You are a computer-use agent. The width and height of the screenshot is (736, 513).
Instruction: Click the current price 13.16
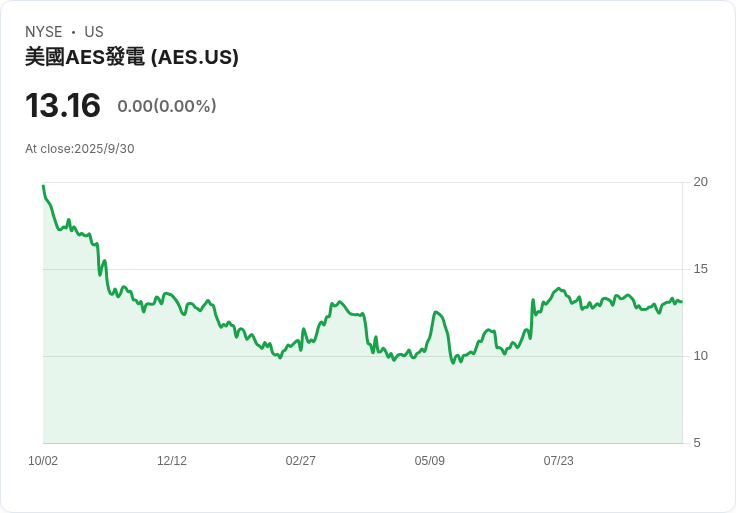(63, 106)
